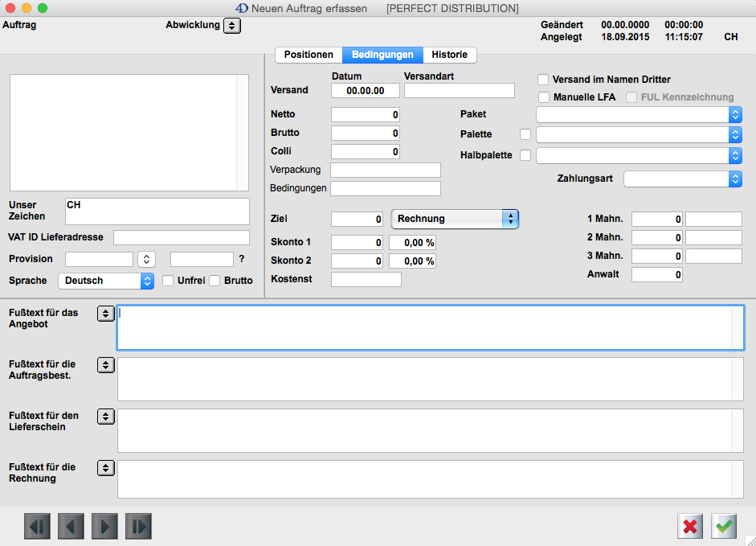The image size is (756, 546).
Task: Click the green checkmark save icon
Action: [x=725, y=526]
